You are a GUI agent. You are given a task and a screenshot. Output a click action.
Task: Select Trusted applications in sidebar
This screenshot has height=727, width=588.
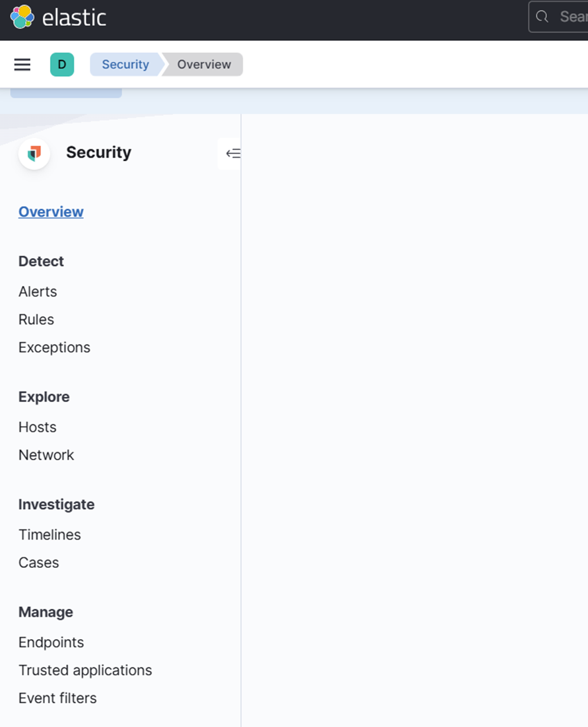(x=85, y=670)
